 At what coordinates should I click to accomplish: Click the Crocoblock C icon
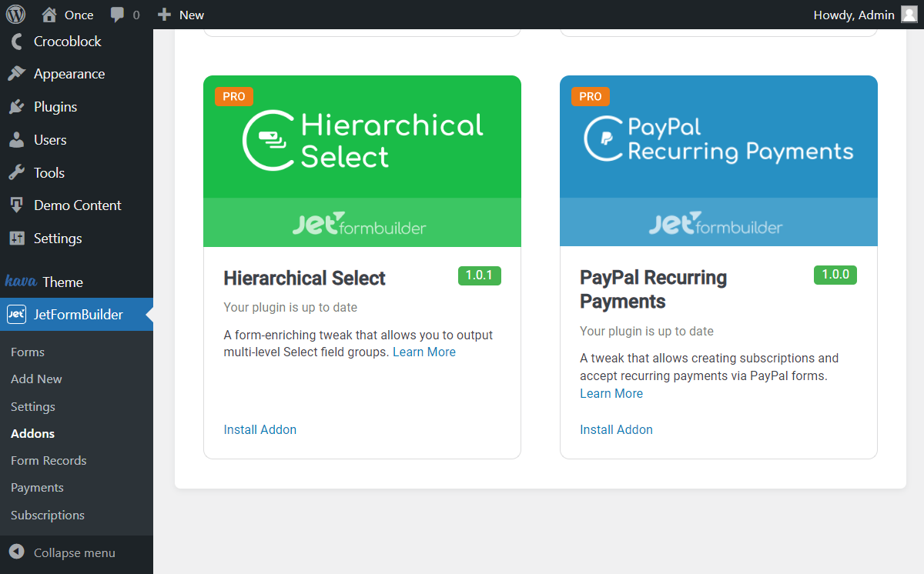(x=16, y=42)
